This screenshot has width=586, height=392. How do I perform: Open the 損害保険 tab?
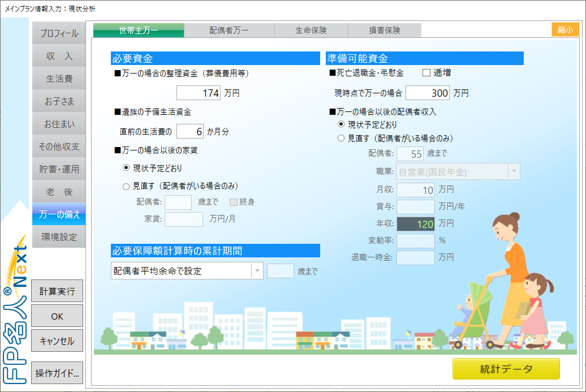pos(385,31)
